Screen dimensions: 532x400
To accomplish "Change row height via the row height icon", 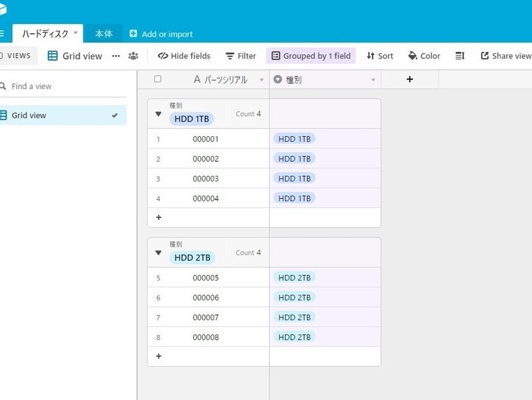I will pyautogui.click(x=460, y=56).
